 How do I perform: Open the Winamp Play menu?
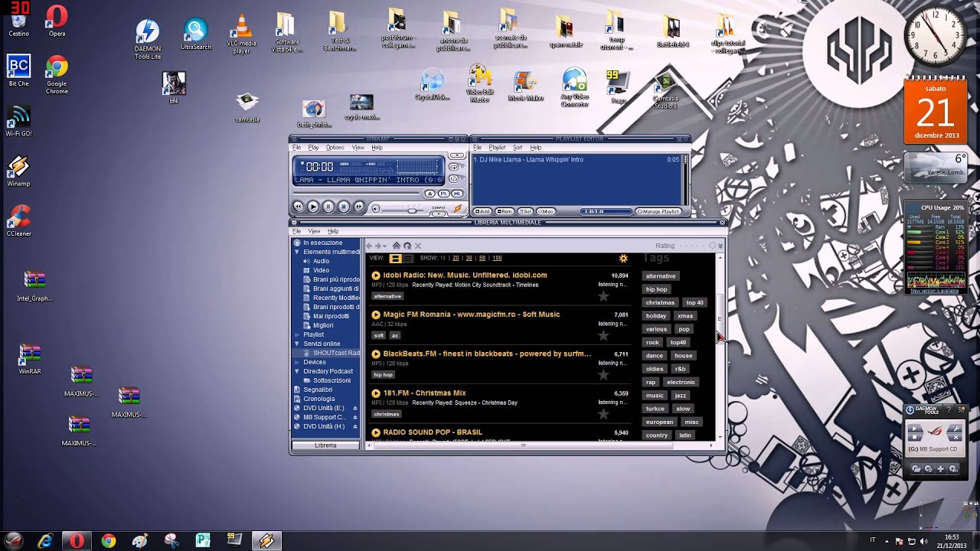[313, 148]
